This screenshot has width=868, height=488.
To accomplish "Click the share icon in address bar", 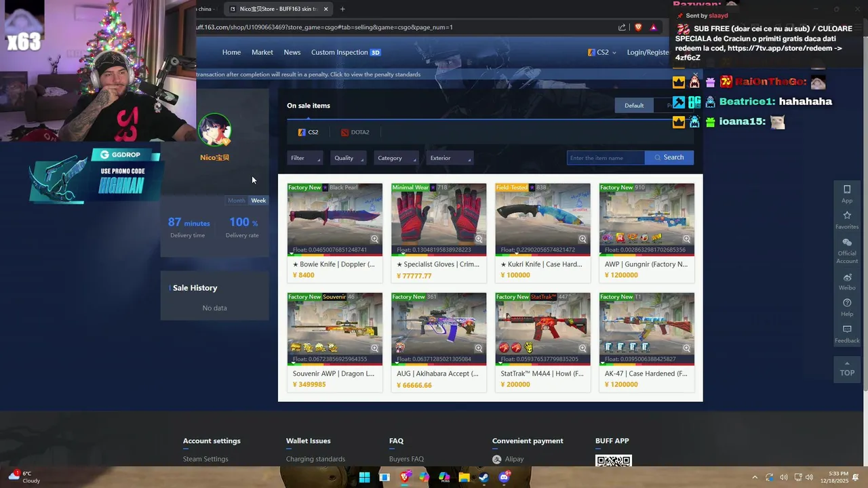I will pos(622,27).
